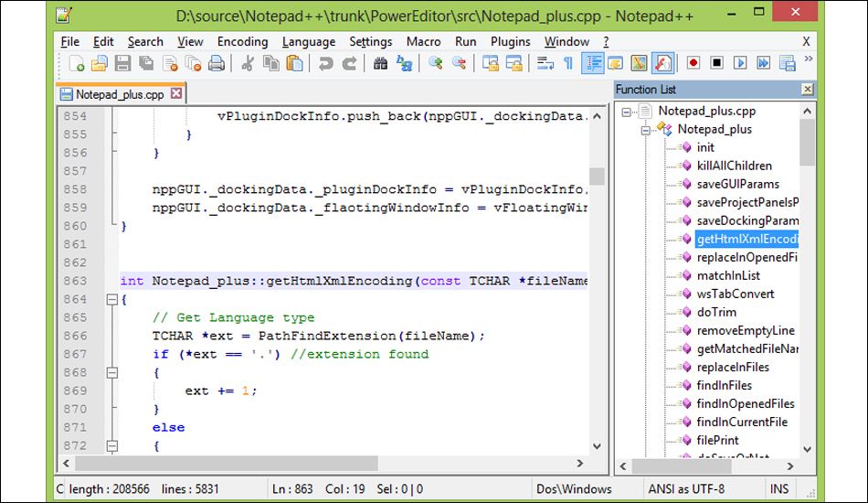The height and width of the screenshot is (503, 868).
Task: Open the Encoding menu
Action: coord(242,41)
